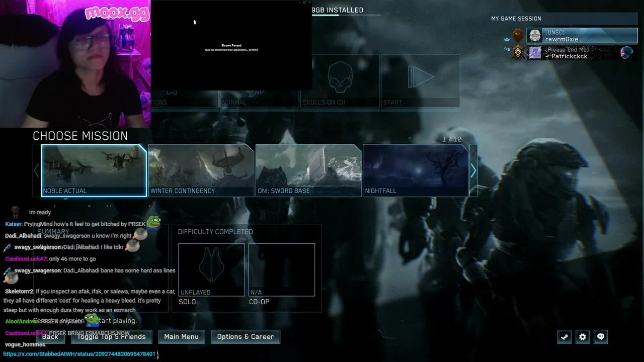Open the settings gear icon
Screen dimensions: 644x362
[x=583, y=337]
